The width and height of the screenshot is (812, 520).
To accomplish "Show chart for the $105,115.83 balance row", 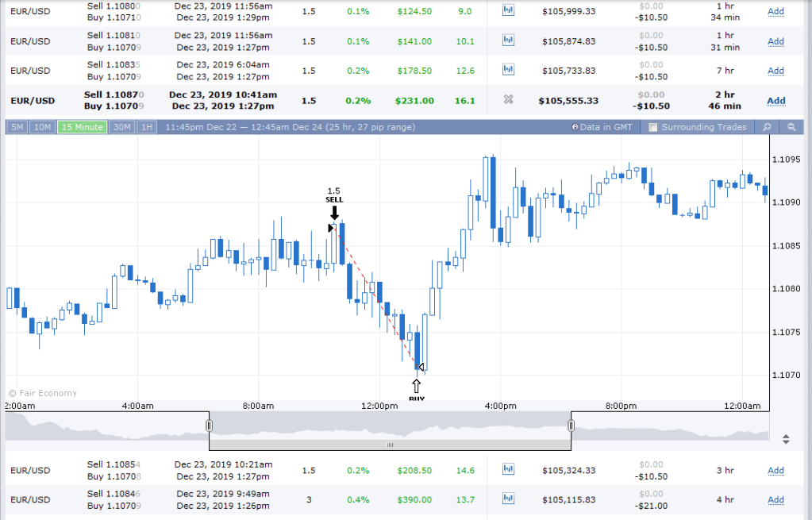I will click(509, 499).
